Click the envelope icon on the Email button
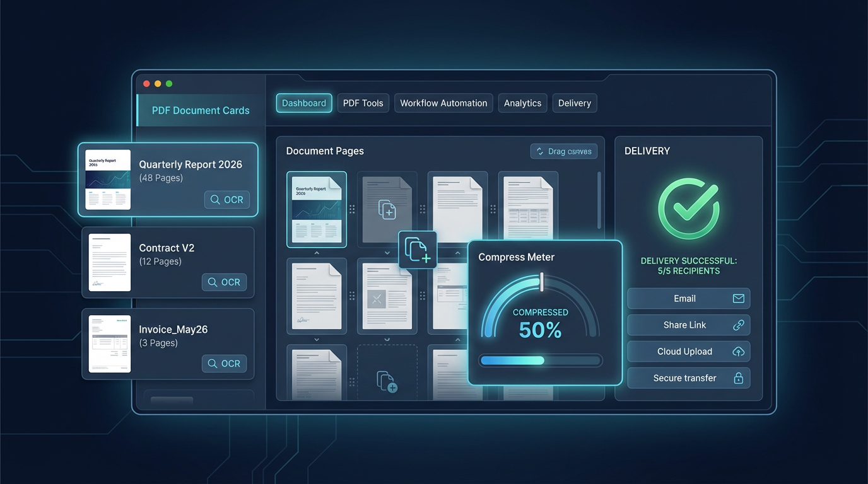The image size is (868, 484). point(738,299)
